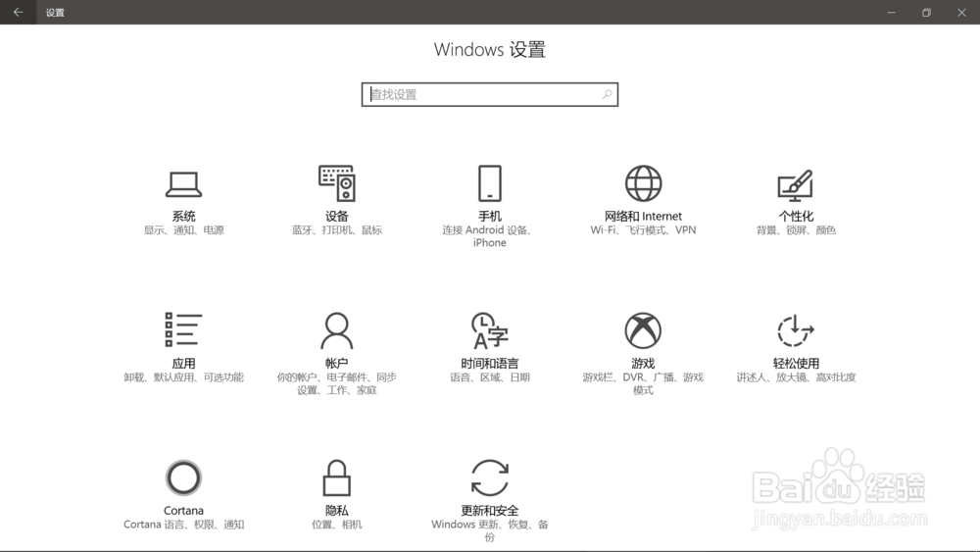
Task: Open the 隐私 (Privacy) lock icon
Action: pyautogui.click(x=337, y=477)
